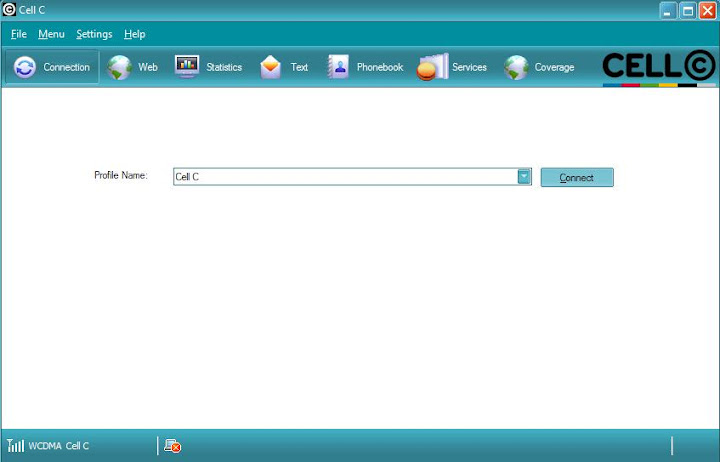Image resolution: width=720 pixels, height=462 pixels.
Task: Open the Phonebook address book icon
Action: pos(338,67)
